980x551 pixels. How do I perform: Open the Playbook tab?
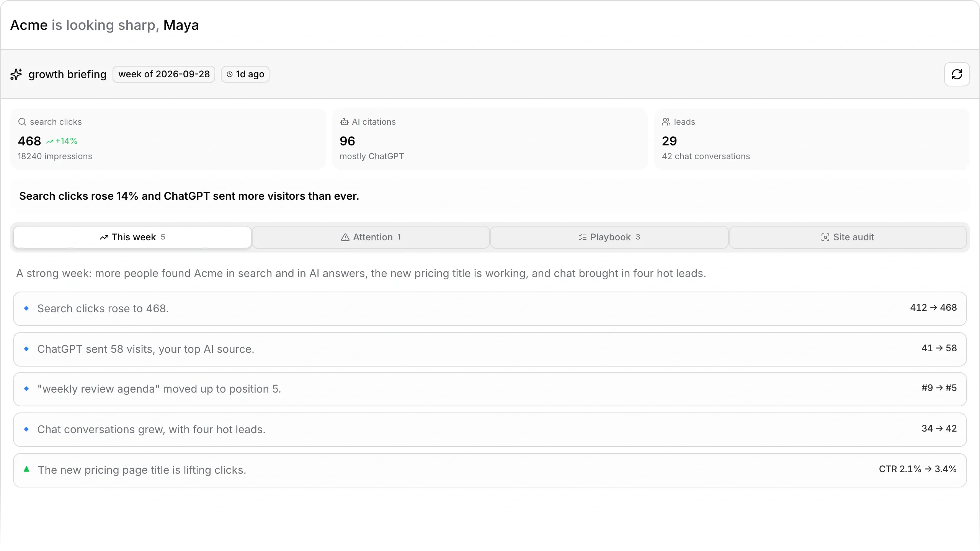pos(609,237)
